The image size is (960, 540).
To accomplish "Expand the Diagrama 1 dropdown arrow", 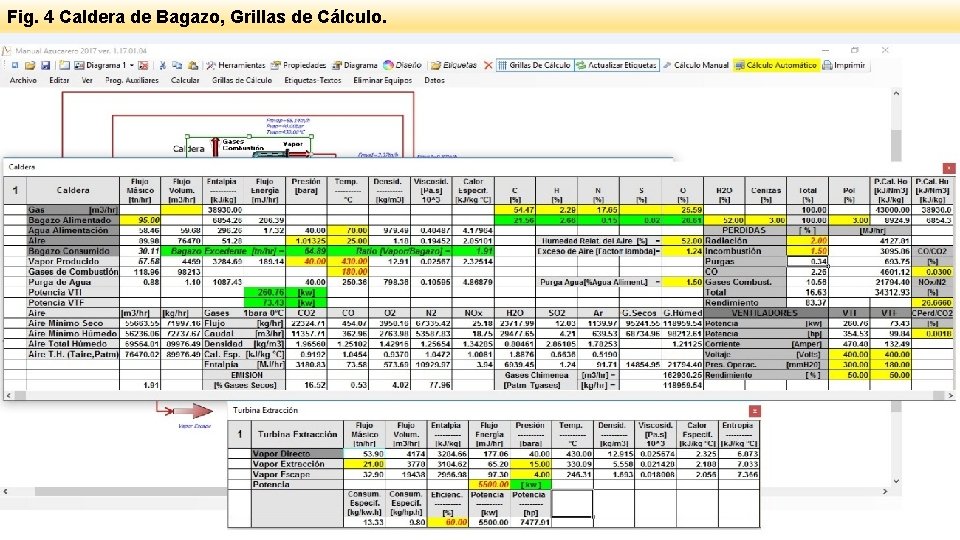I will pyautogui.click(x=132, y=65).
